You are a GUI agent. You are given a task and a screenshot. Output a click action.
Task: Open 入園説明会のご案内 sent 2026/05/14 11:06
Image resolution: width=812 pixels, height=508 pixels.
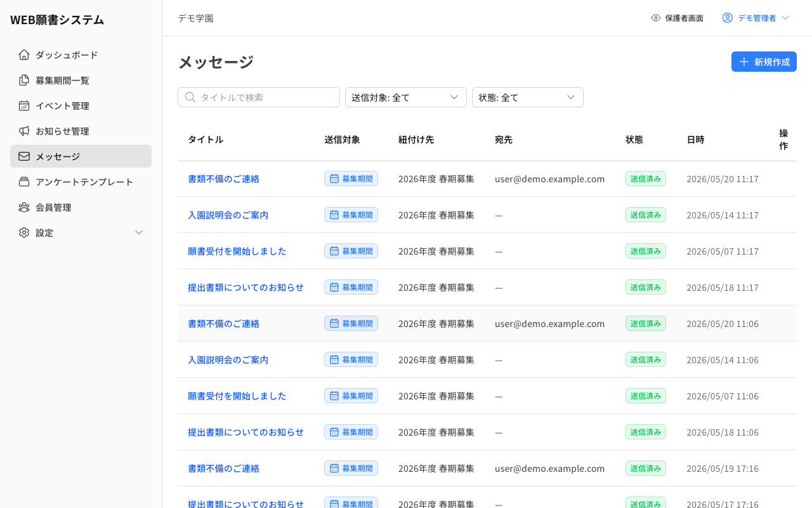[x=228, y=359]
